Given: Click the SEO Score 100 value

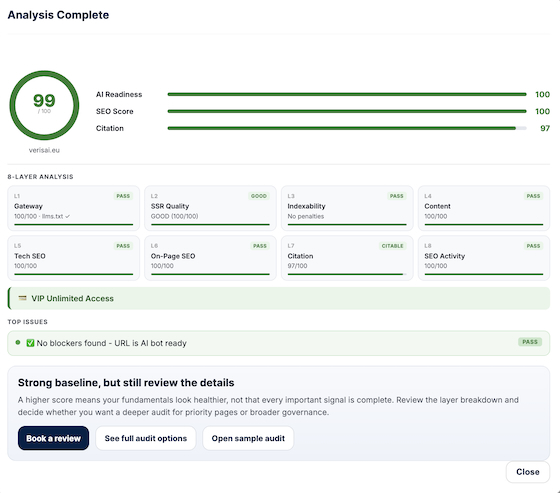Looking at the screenshot, I should [542, 111].
